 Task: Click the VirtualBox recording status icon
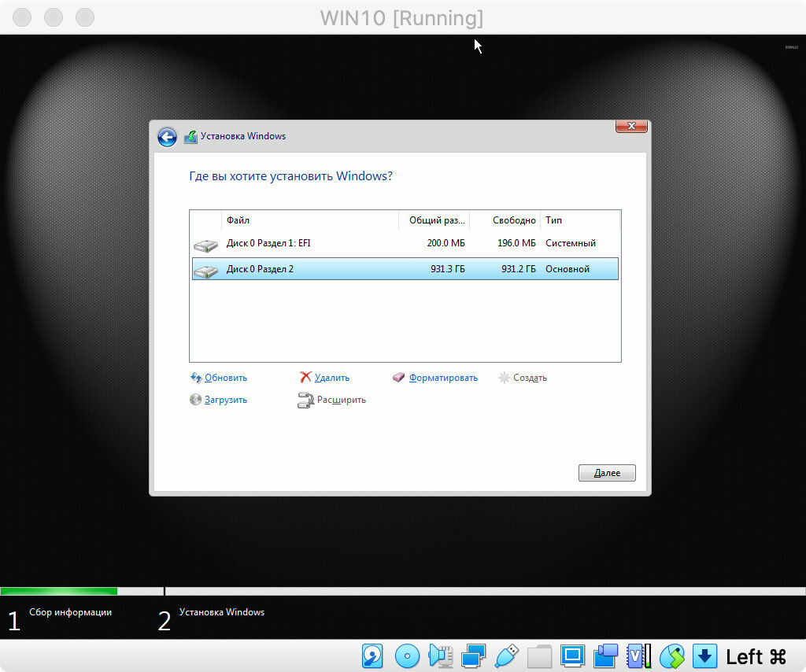click(605, 656)
